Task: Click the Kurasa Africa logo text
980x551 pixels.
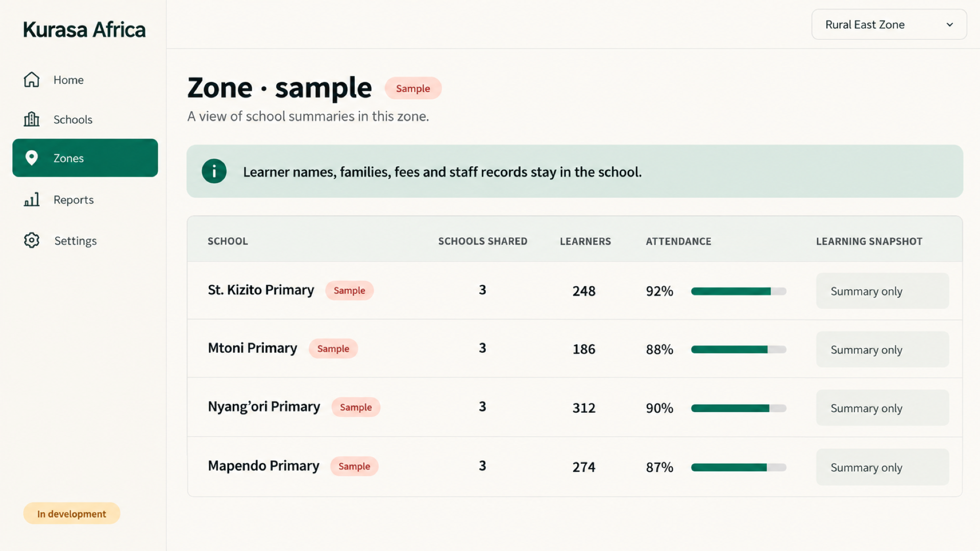Action: (x=84, y=30)
